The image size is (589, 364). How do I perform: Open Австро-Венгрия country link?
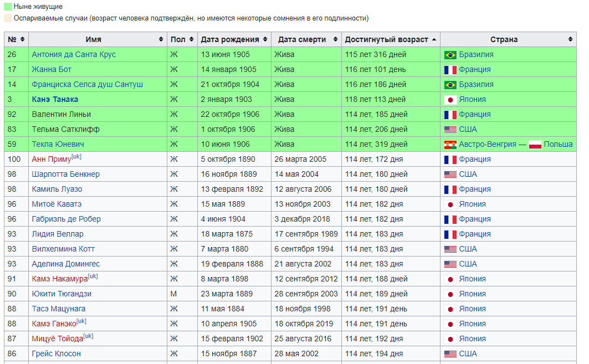[488, 144]
